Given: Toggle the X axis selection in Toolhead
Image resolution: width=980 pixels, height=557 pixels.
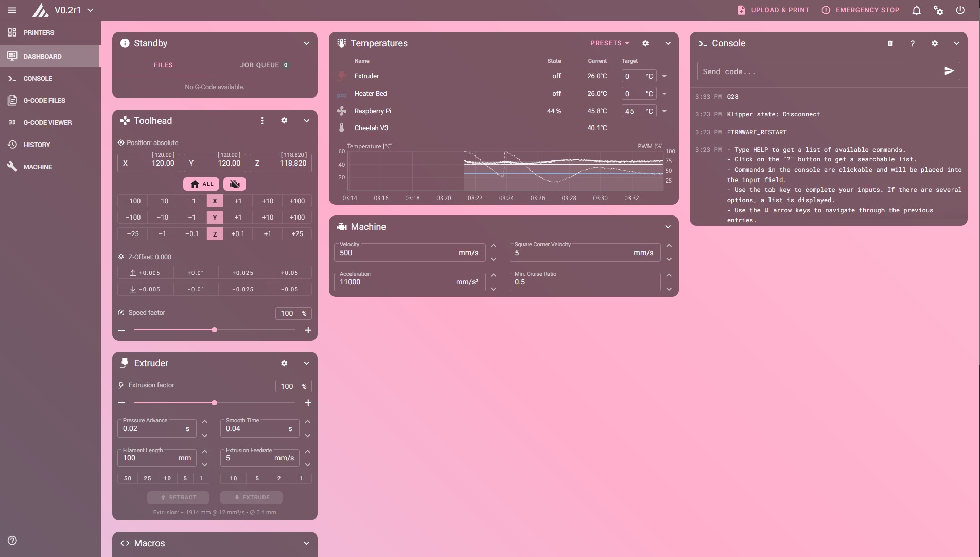Looking at the screenshot, I should (x=215, y=201).
